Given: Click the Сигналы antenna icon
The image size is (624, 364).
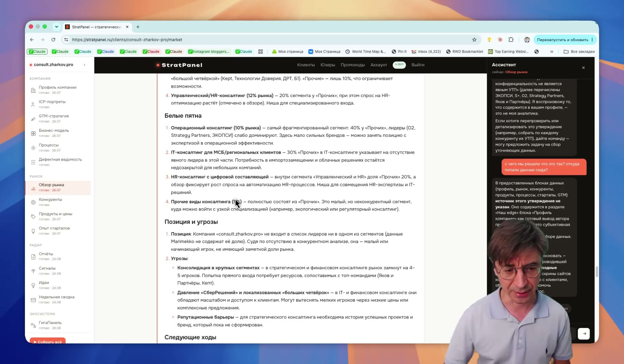Looking at the screenshot, I should pos(33,271).
